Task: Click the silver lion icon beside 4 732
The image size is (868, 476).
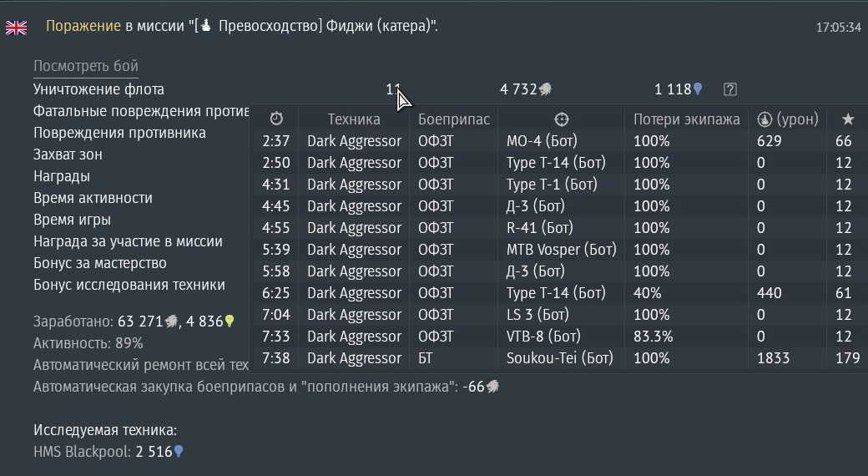Action: 546,89
